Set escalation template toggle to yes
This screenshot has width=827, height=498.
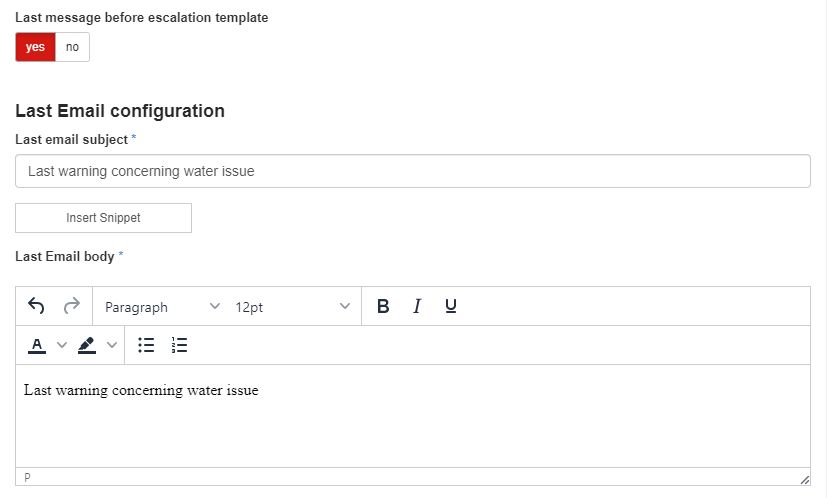click(x=35, y=47)
